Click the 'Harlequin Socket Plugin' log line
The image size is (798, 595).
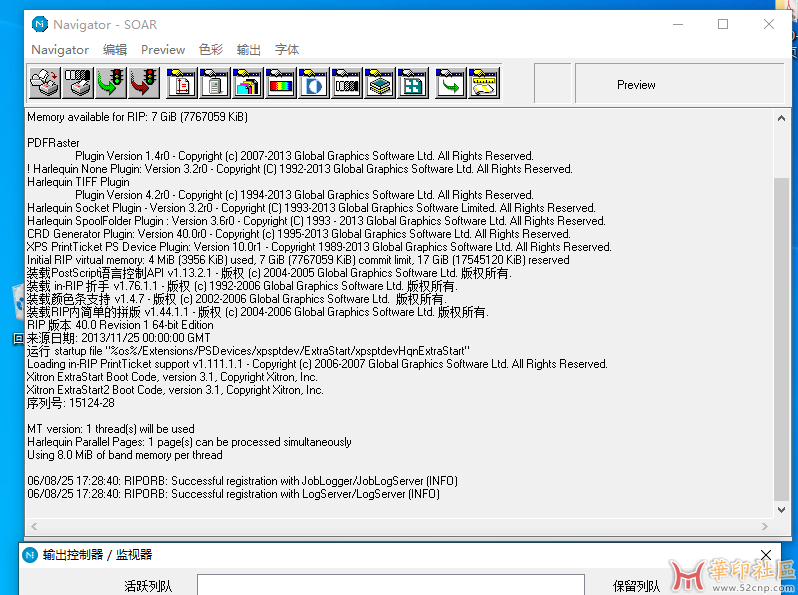click(x=311, y=208)
